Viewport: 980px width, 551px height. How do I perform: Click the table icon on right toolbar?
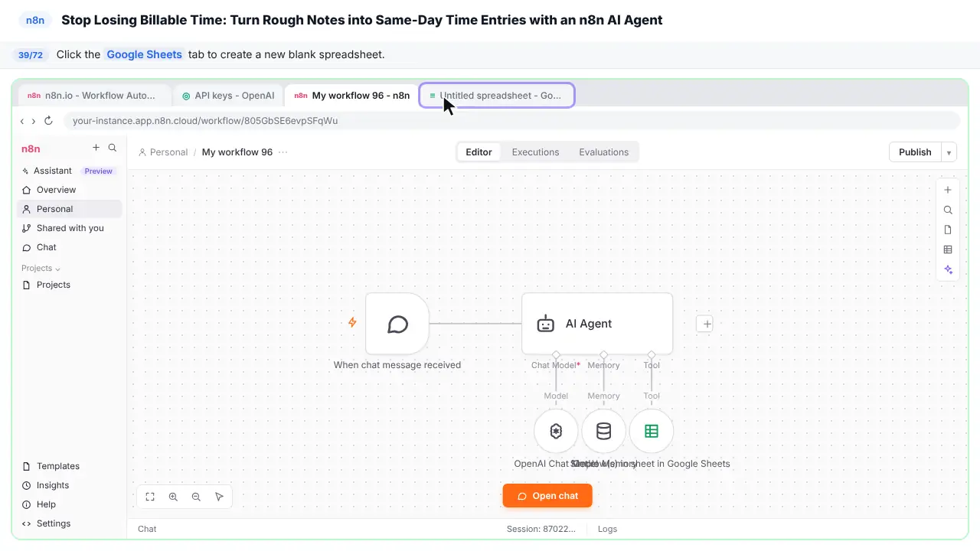point(948,249)
